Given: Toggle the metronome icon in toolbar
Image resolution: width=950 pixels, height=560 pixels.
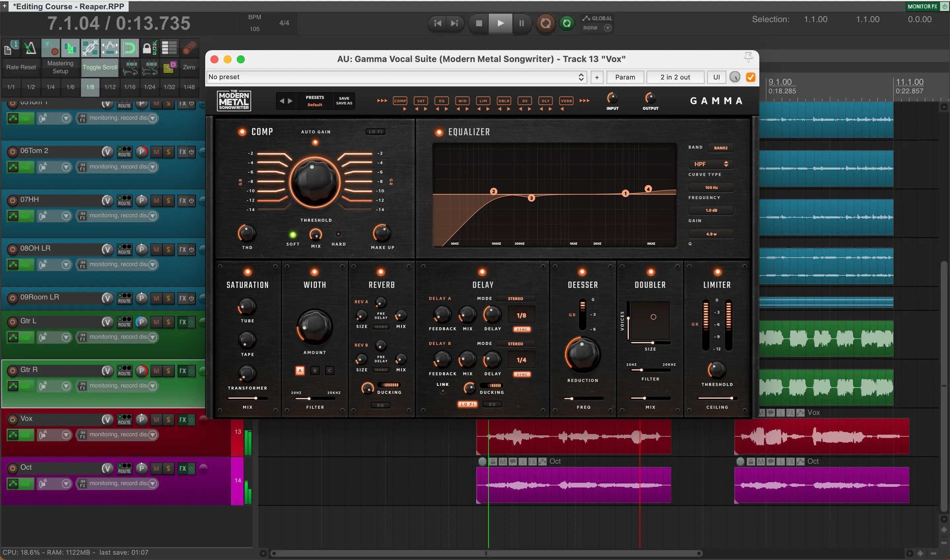Looking at the screenshot, I should (31, 48).
